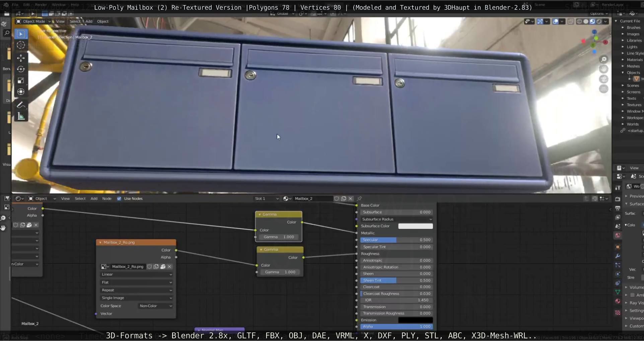
Task: Open the viewport View menu
Action: point(60,21)
